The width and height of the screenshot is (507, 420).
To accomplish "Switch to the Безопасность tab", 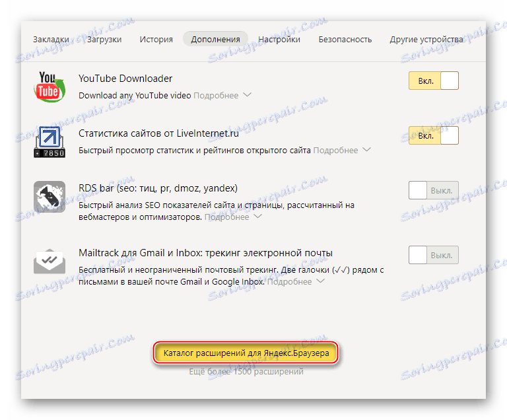I will [x=345, y=40].
